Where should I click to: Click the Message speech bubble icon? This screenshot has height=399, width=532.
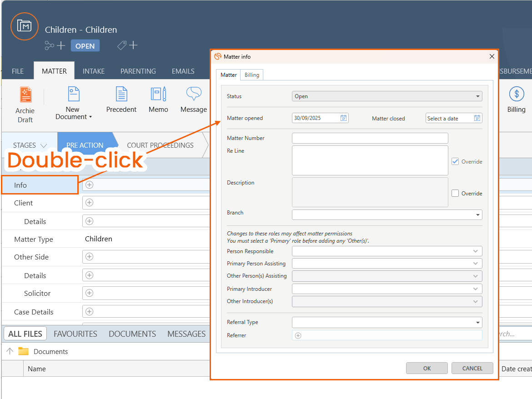pyautogui.click(x=194, y=94)
